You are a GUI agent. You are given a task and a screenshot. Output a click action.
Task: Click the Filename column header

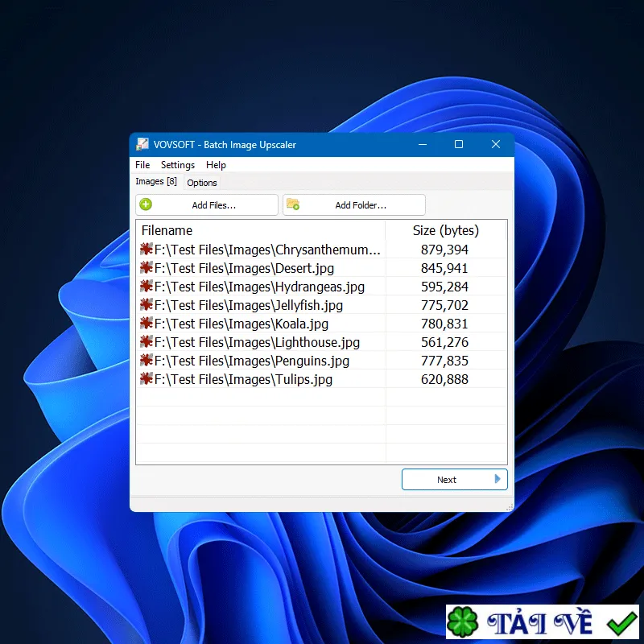pyautogui.click(x=261, y=230)
